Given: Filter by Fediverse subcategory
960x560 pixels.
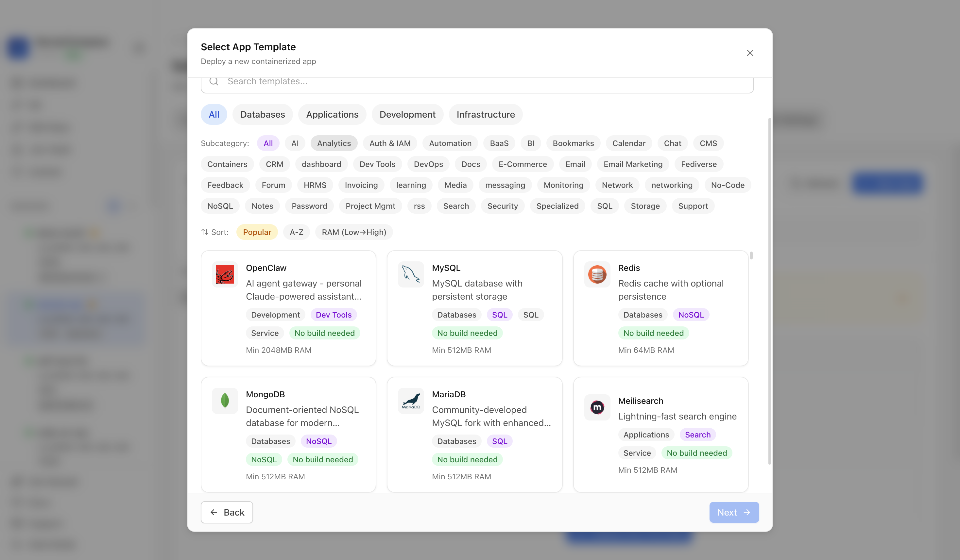Looking at the screenshot, I should coord(699,164).
